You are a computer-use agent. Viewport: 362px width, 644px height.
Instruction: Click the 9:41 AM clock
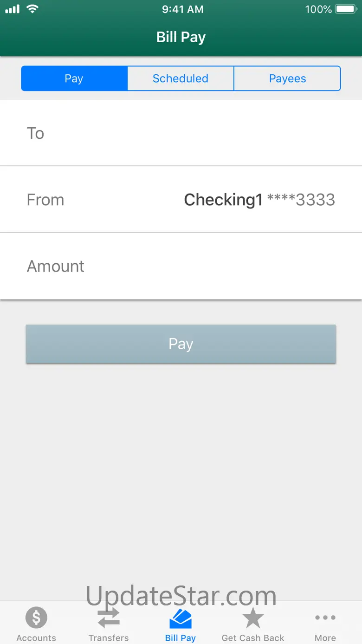click(x=182, y=9)
